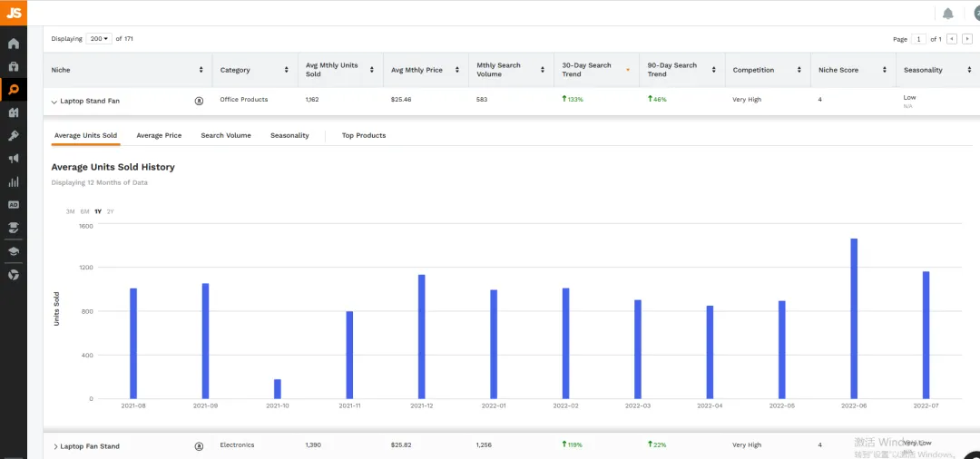The image size is (980, 459).
Task: Open the notifications bell icon
Action: [947, 14]
